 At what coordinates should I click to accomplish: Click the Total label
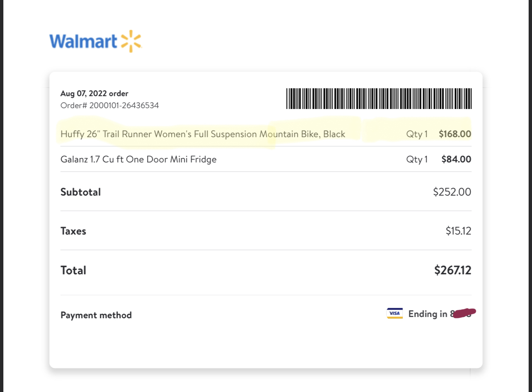point(73,271)
